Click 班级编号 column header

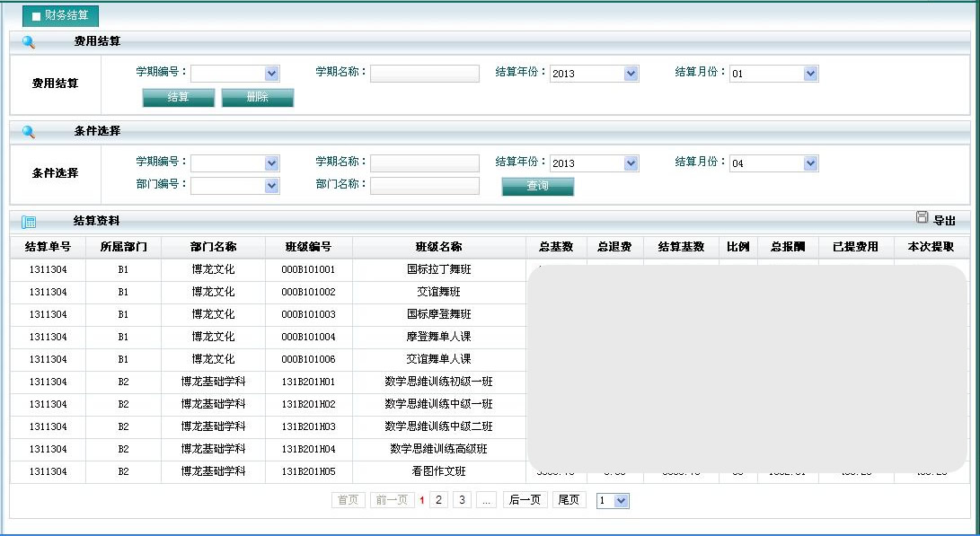[x=309, y=247]
